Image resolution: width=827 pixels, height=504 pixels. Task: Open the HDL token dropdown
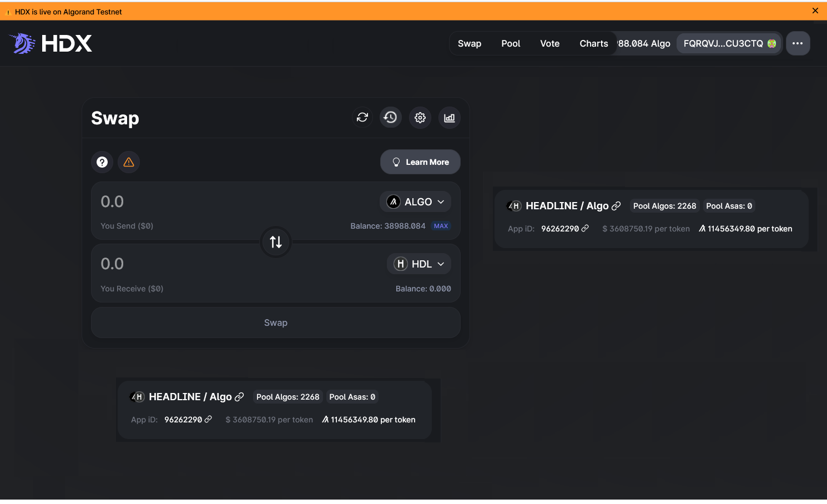(419, 264)
